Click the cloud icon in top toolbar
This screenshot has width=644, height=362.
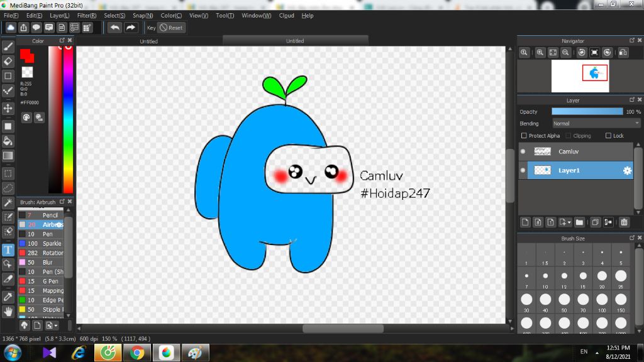(11, 28)
